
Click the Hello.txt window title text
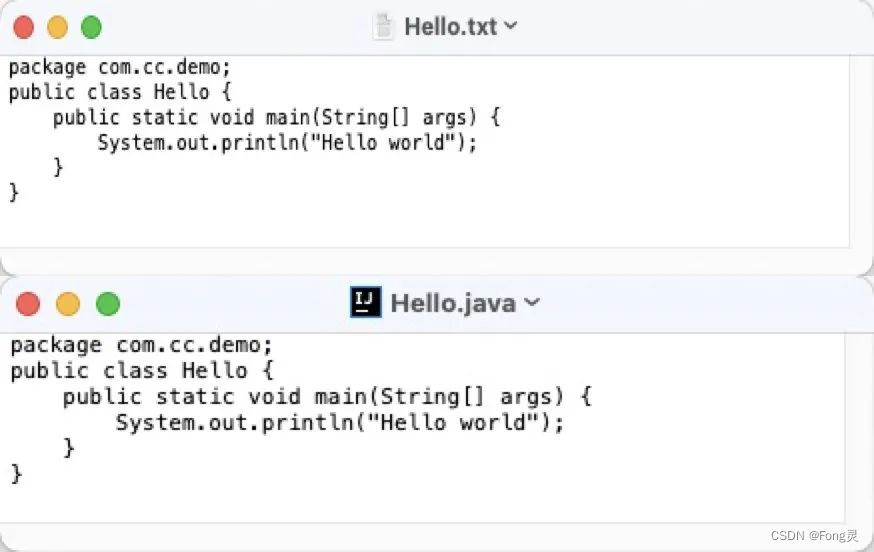[450, 27]
